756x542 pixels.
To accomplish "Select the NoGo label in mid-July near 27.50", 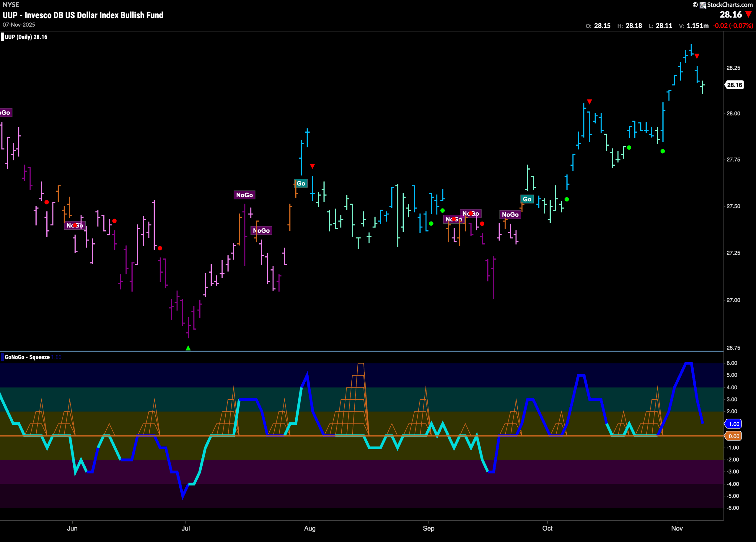I will [244, 195].
